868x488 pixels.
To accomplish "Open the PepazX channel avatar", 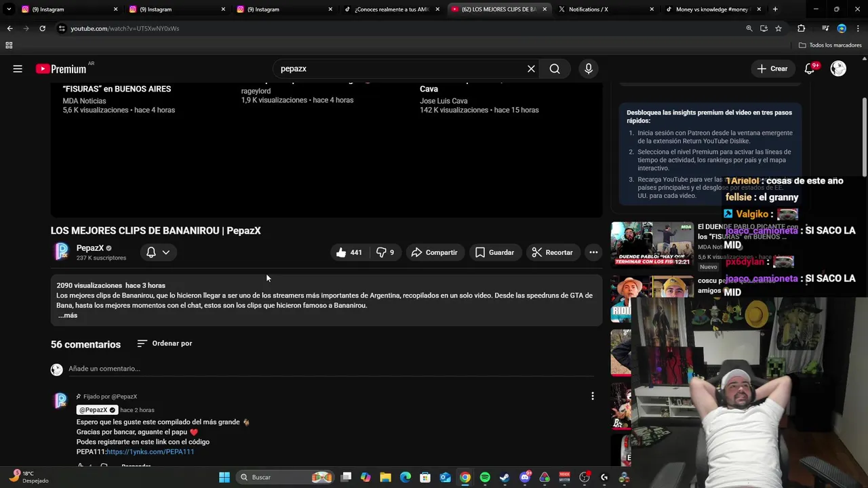I will click(x=62, y=251).
